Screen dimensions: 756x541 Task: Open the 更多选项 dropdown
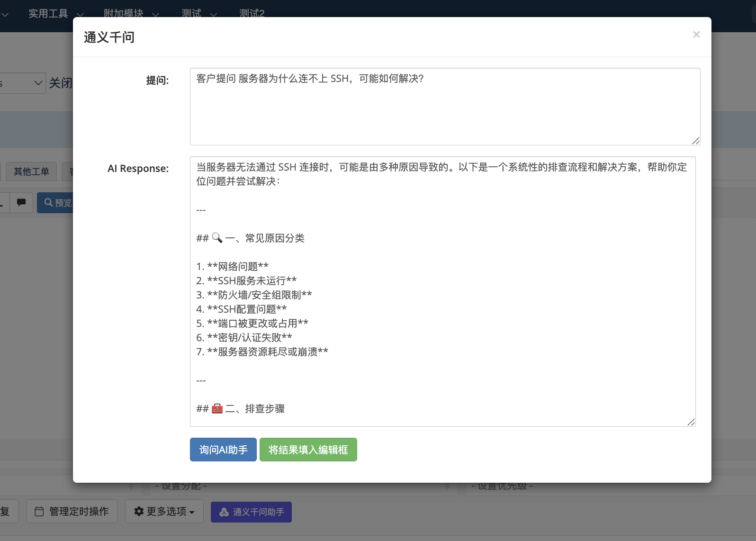point(164,511)
